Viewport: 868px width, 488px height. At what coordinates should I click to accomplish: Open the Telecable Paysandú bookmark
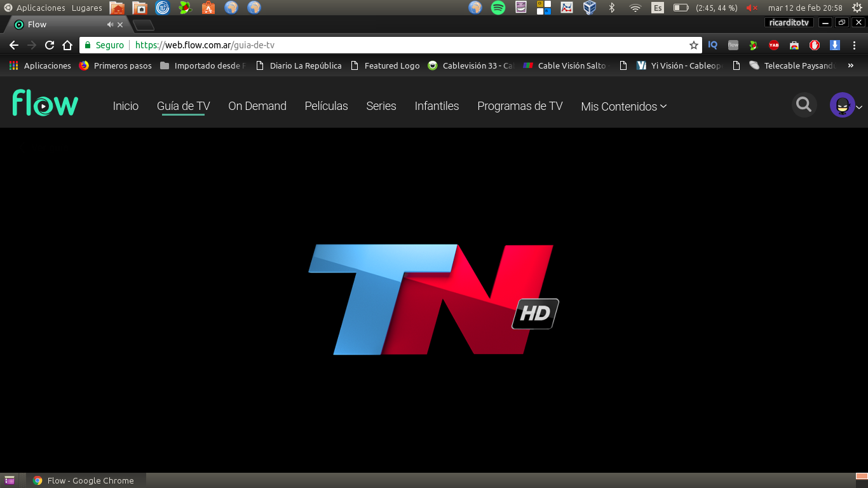[793, 65]
